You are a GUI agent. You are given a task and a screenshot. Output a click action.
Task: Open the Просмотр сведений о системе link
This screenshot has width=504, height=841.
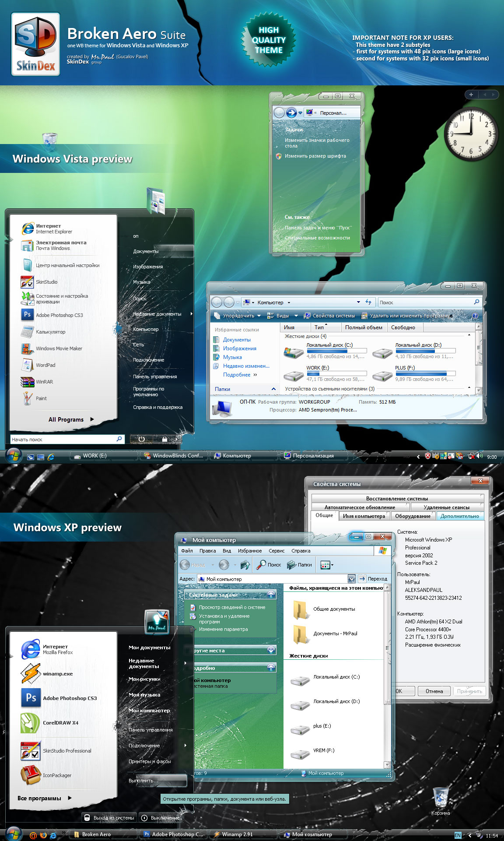(232, 608)
